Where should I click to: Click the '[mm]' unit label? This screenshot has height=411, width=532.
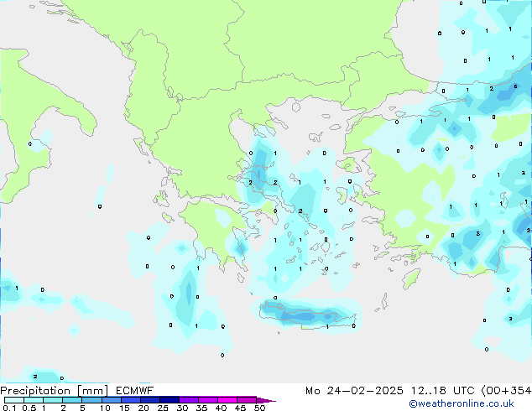point(92,391)
